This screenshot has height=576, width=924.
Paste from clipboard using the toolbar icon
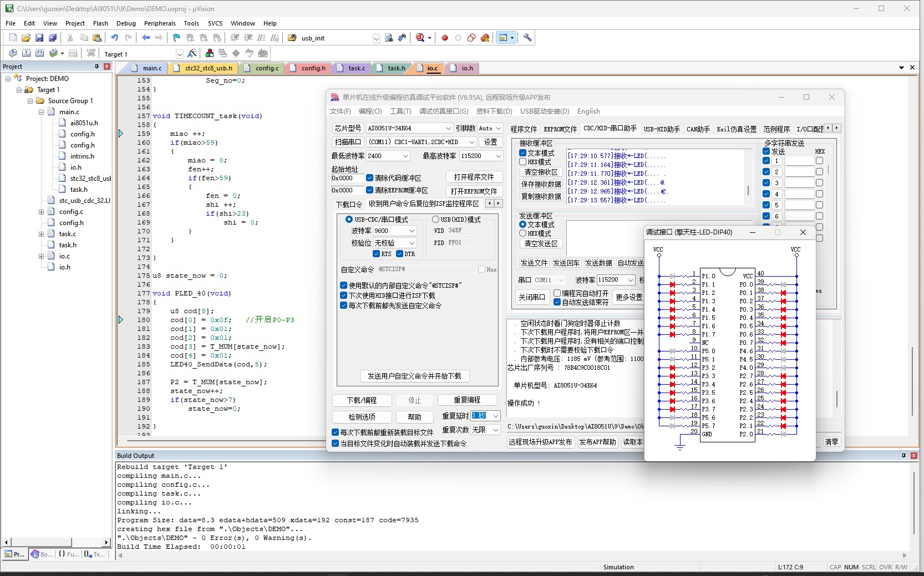97,38
